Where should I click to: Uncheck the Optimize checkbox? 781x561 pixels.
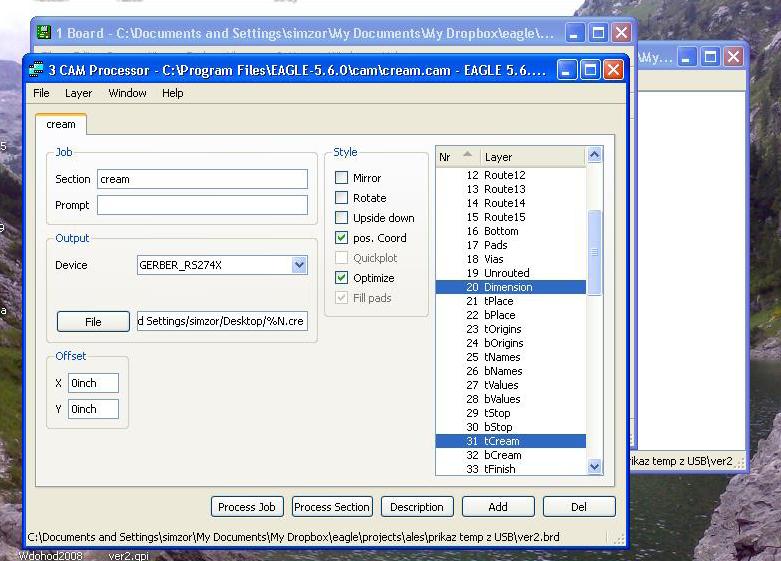(x=341, y=278)
